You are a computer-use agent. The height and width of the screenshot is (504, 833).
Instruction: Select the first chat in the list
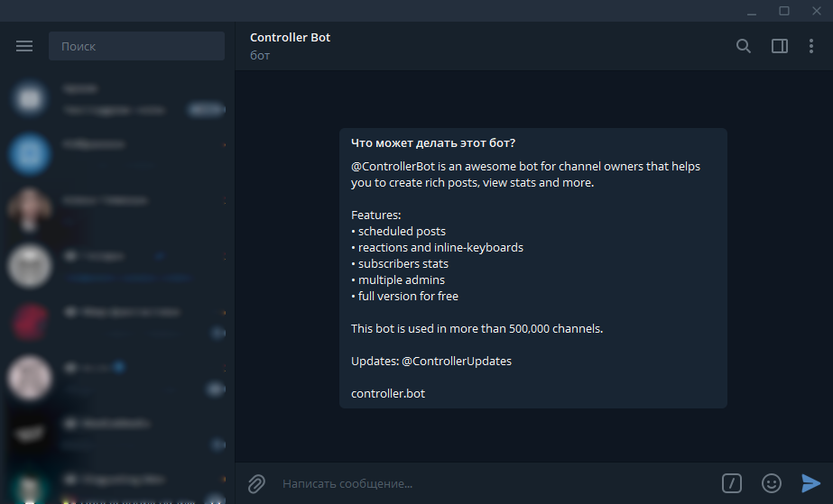(x=117, y=98)
